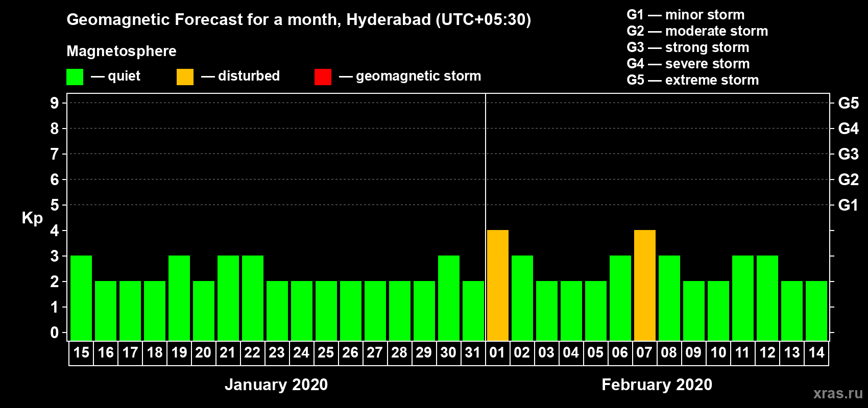868x408 pixels.
Task: Click the Geomagnetic Forecast chart title
Action: tap(299, 20)
